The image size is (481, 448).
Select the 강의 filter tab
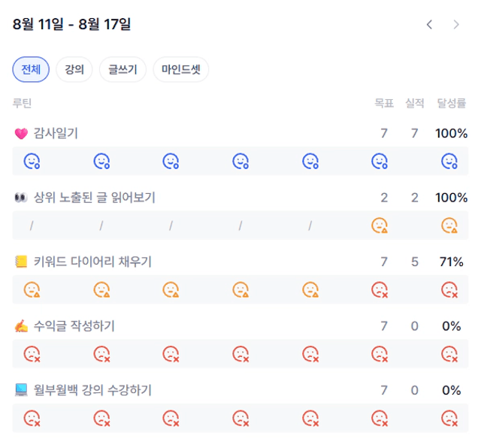pyautogui.click(x=74, y=70)
